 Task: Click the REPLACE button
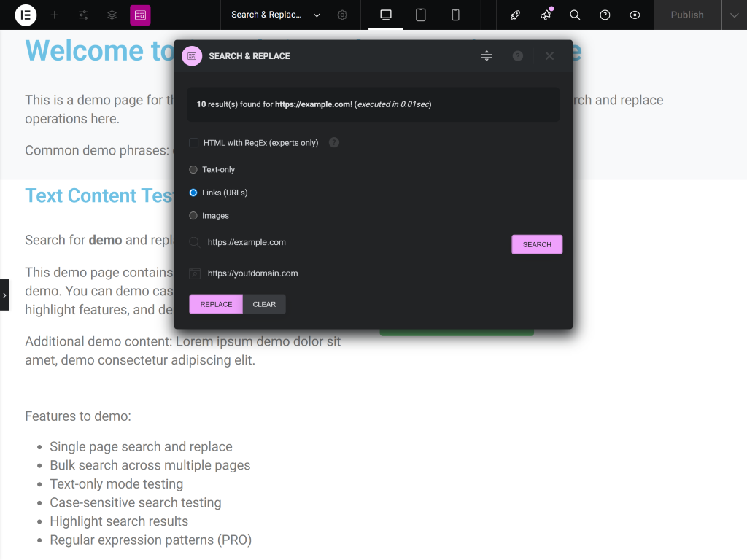(x=215, y=304)
